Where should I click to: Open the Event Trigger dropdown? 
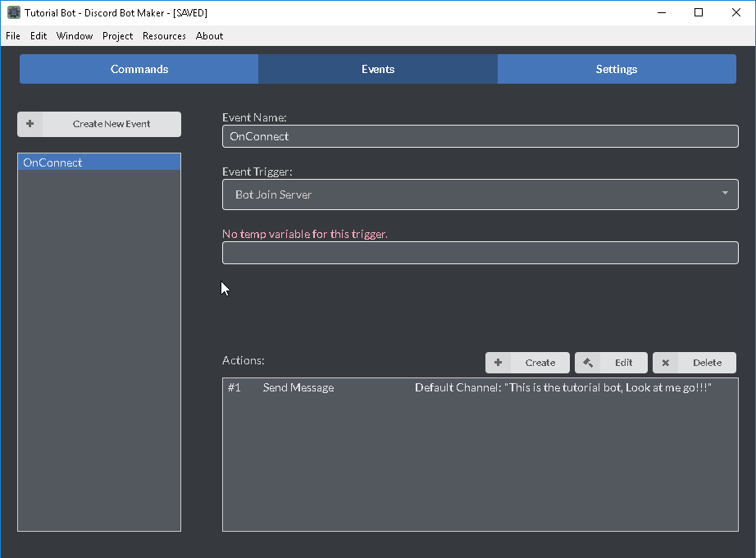[480, 194]
